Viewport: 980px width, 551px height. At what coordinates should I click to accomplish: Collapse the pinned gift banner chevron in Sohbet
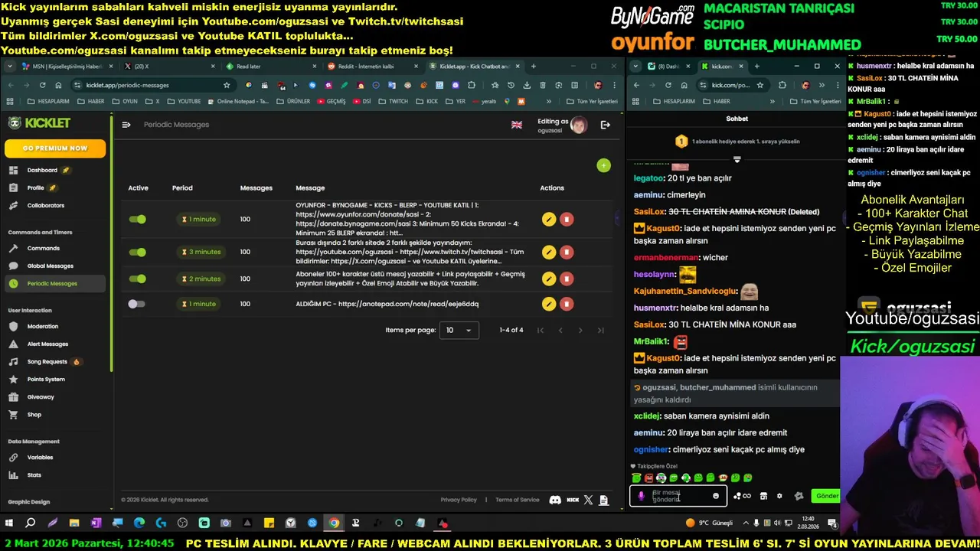tap(737, 159)
